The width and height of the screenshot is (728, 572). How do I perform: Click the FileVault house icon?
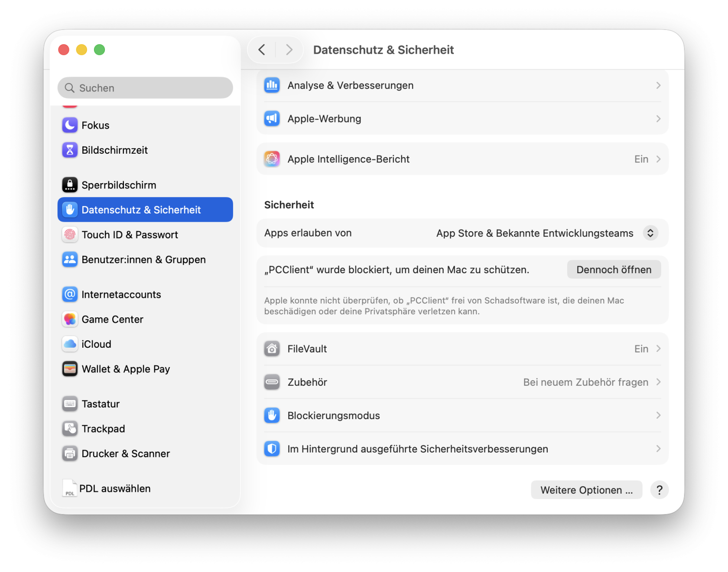[x=272, y=349]
